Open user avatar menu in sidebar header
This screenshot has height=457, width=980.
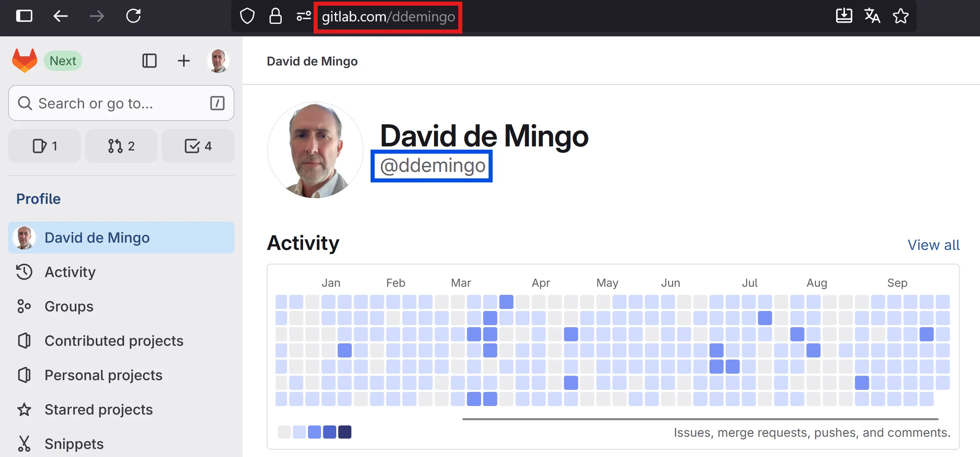point(218,61)
